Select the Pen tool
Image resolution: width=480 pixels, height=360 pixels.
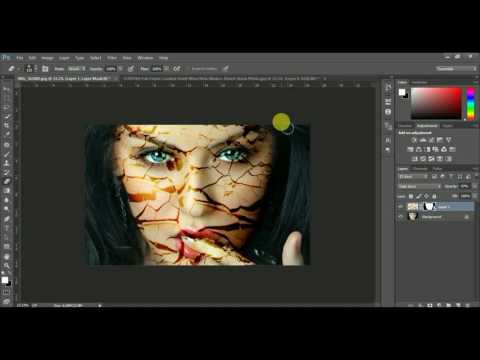click(x=7, y=219)
